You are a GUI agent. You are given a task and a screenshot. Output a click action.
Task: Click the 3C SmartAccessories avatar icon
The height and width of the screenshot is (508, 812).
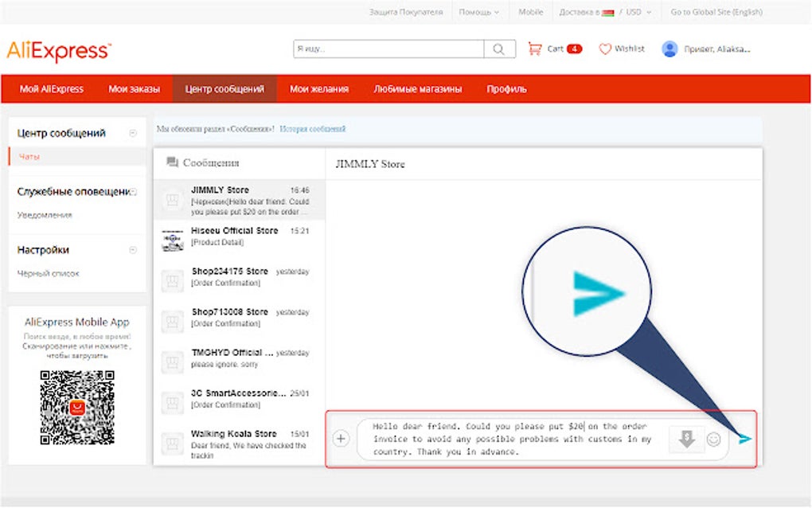172,403
